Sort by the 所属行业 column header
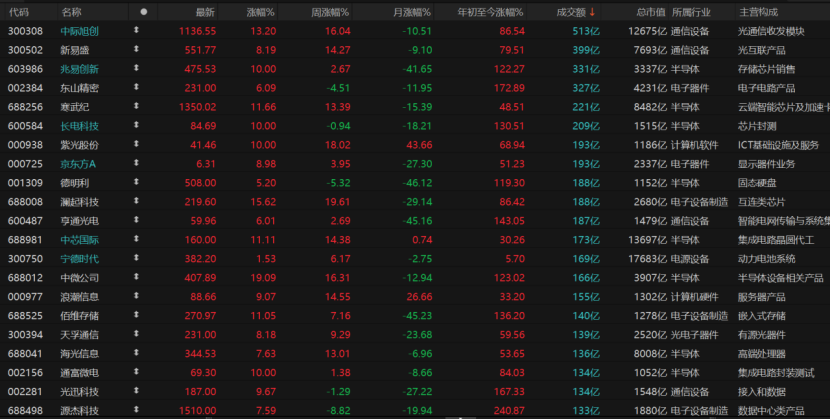This screenshot has width=831, height=420. coord(691,12)
